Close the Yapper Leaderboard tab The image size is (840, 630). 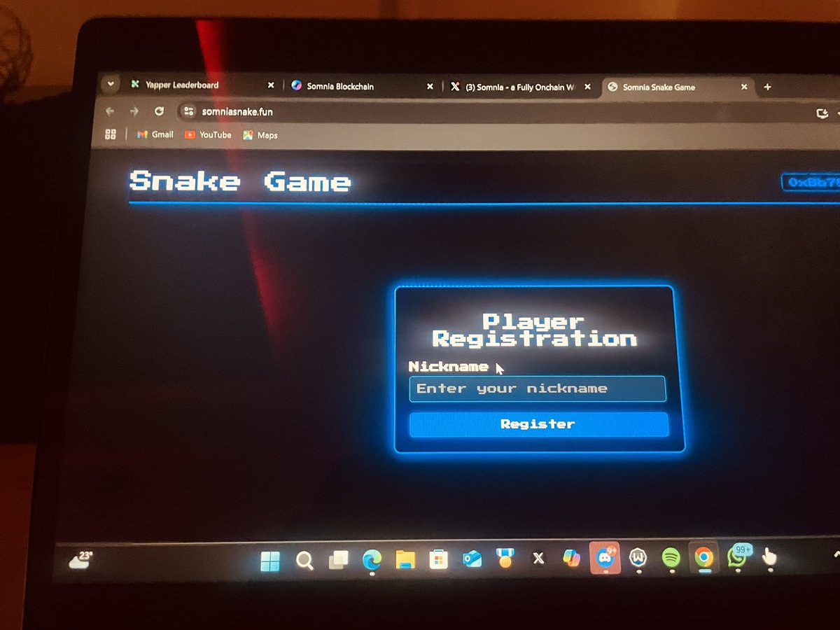click(271, 85)
